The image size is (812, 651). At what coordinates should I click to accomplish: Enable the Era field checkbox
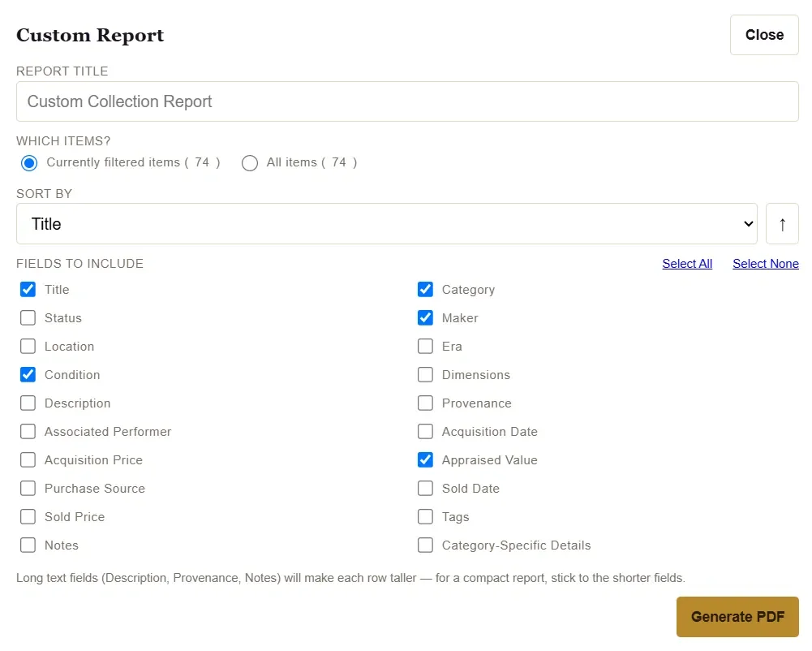pos(425,347)
